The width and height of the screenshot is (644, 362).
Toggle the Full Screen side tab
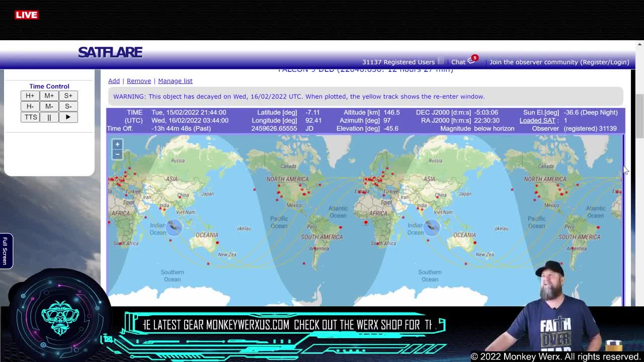click(5, 250)
